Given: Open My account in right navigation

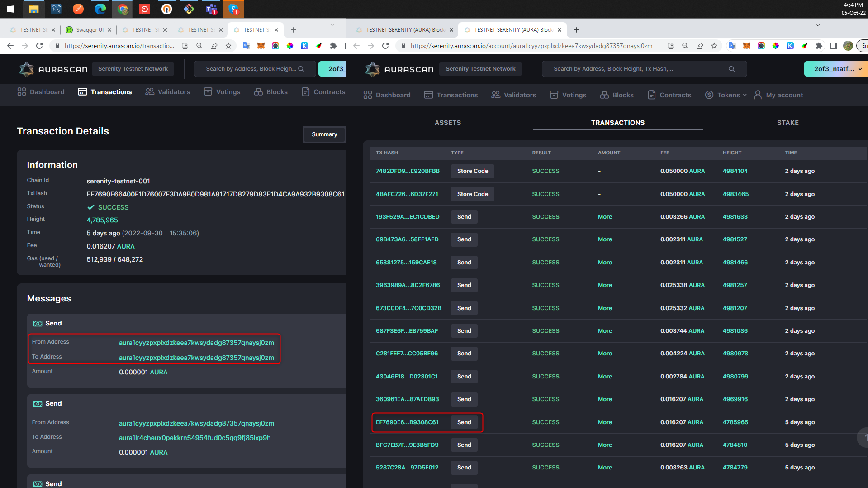Looking at the screenshot, I should [x=778, y=95].
